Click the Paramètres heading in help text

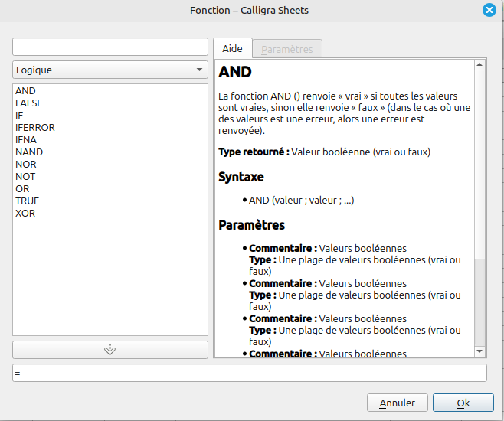(x=252, y=225)
